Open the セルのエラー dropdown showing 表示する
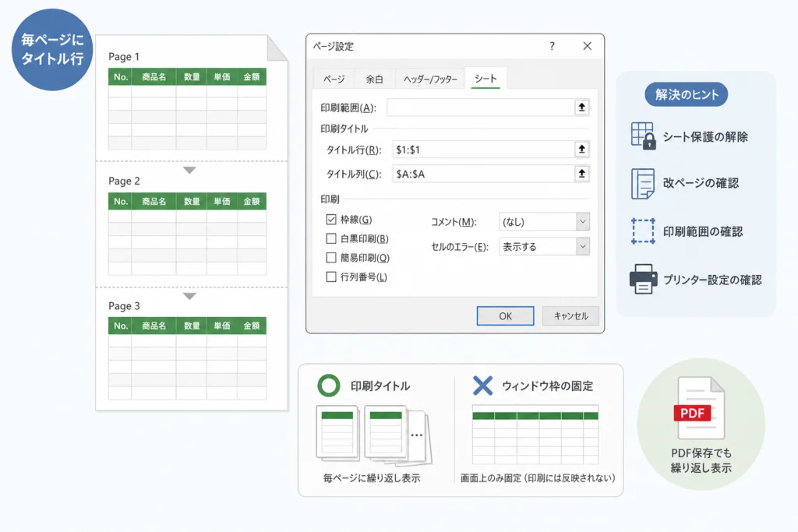Screen dimensions: 798x532 (x=544, y=247)
